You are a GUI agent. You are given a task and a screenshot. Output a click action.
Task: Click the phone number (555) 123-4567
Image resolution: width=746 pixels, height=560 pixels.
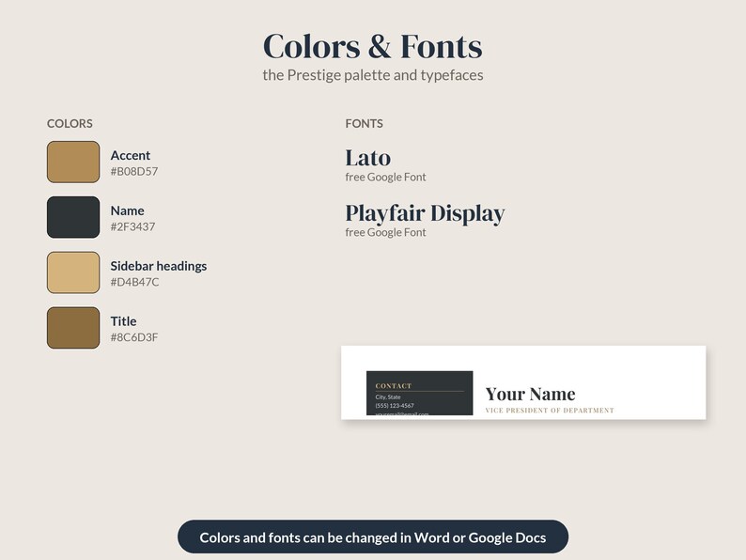pos(395,405)
